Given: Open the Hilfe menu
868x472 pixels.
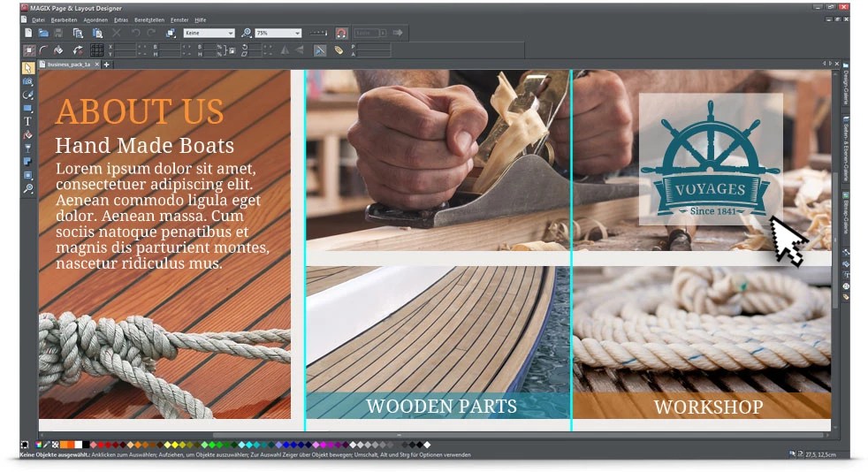Looking at the screenshot, I should [201, 20].
